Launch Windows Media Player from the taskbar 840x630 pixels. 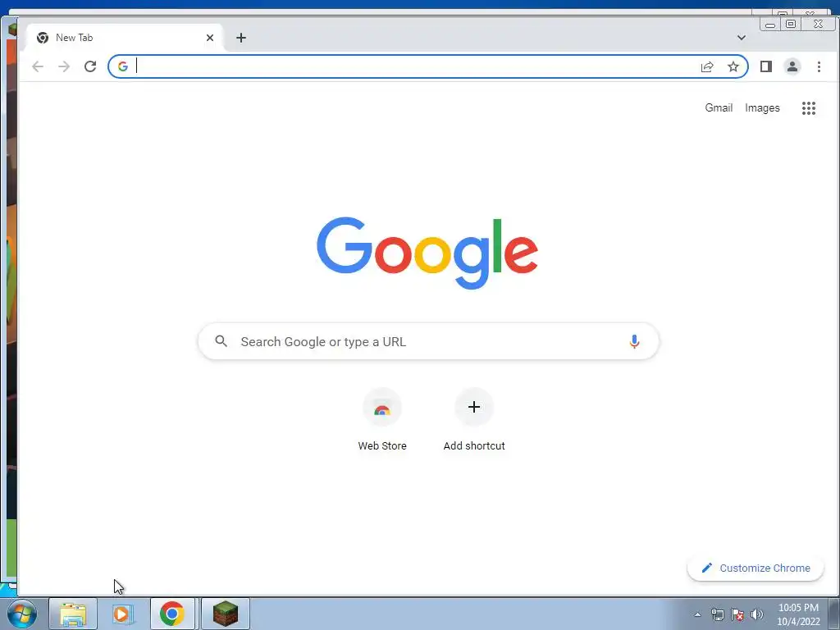(x=122, y=614)
